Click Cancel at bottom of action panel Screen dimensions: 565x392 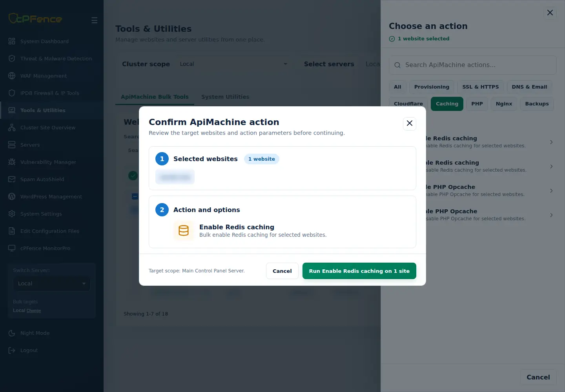pos(538,377)
